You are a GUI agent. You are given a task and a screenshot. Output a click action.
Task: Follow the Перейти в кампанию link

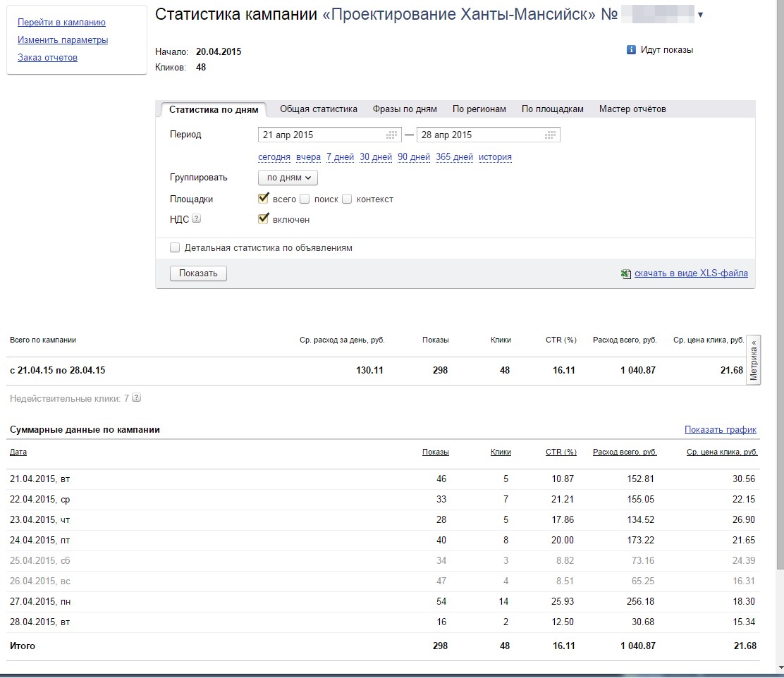(61, 22)
